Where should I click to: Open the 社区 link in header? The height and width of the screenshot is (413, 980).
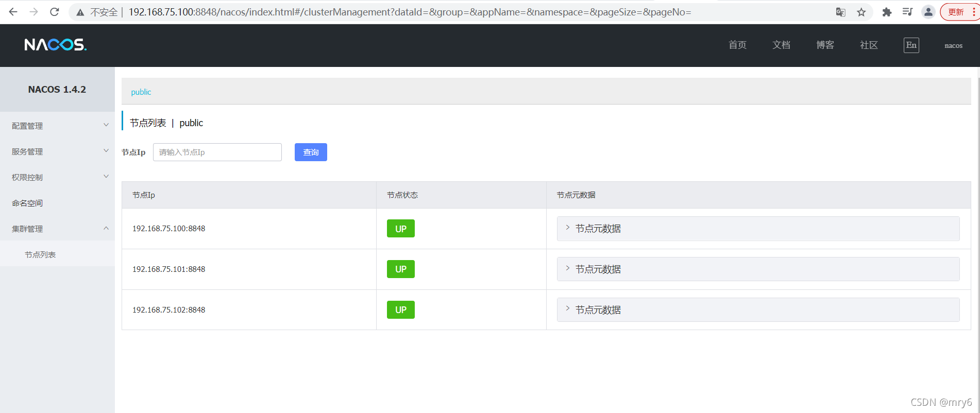coord(869,45)
